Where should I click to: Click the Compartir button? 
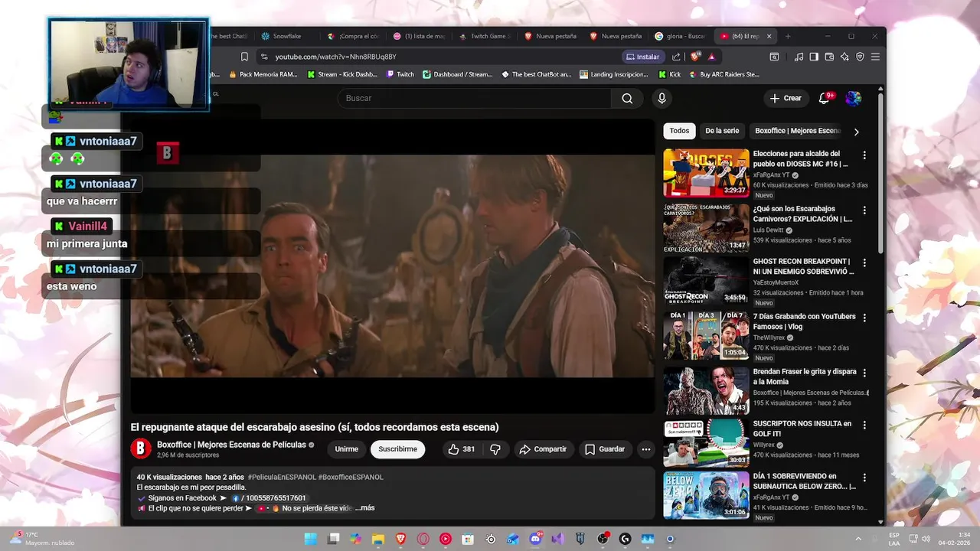(543, 449)
